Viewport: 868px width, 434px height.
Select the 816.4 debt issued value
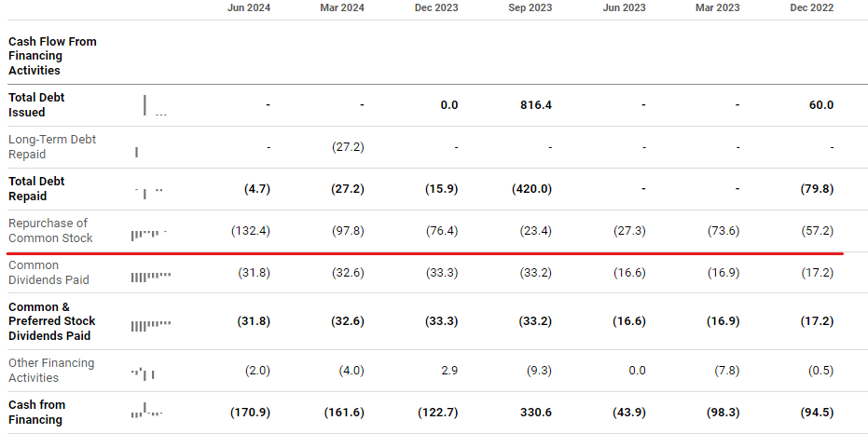point(536,105)
